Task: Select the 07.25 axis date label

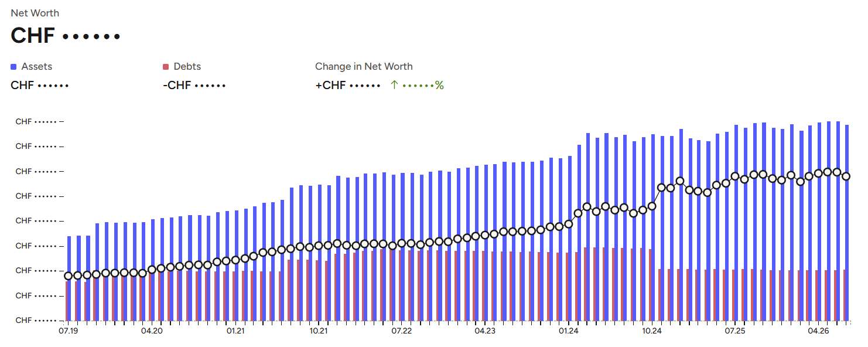Action: coord(735,331)
